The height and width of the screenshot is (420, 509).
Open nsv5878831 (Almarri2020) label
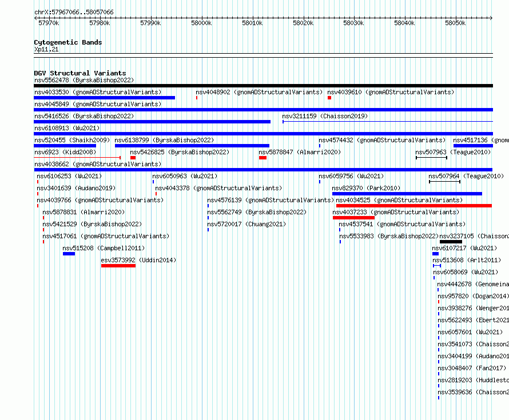[x=83, y=212]
